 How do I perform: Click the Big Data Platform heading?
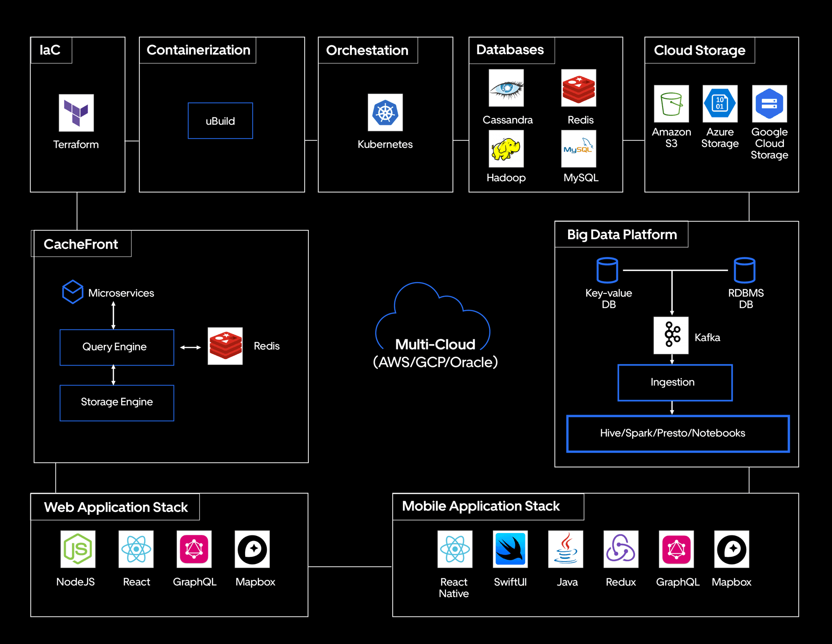(x=622, y=234)
